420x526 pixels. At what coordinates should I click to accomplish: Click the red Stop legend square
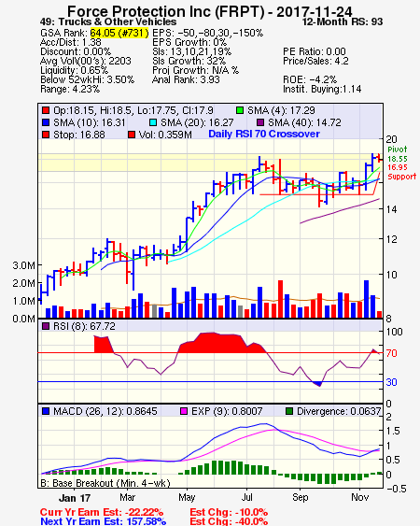46,135
